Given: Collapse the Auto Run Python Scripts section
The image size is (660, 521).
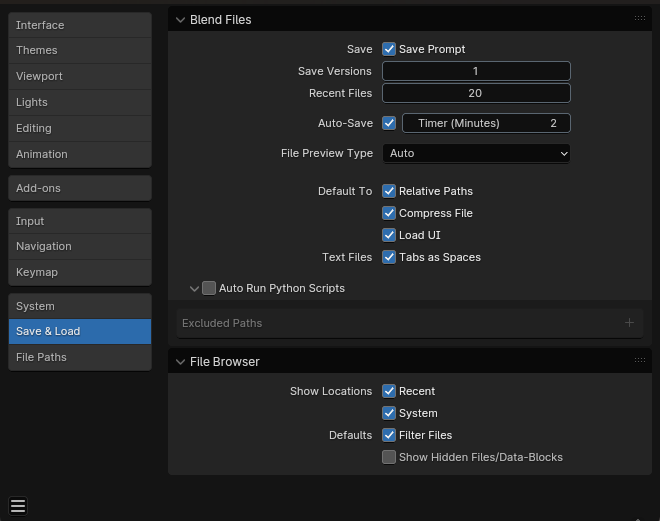Looking at the screenshot, I should coord(194,288).
